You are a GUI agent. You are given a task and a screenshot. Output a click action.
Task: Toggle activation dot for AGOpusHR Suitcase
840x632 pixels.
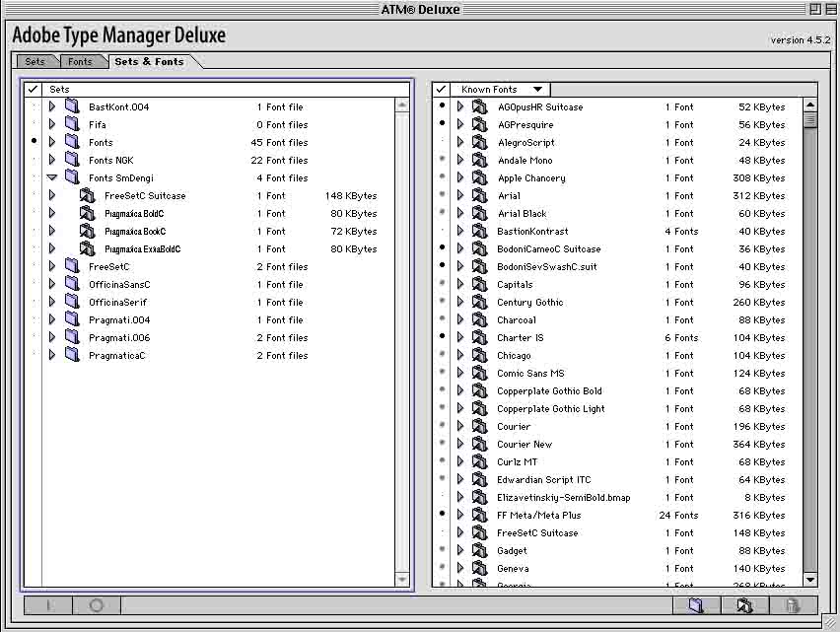coord(442,105)
